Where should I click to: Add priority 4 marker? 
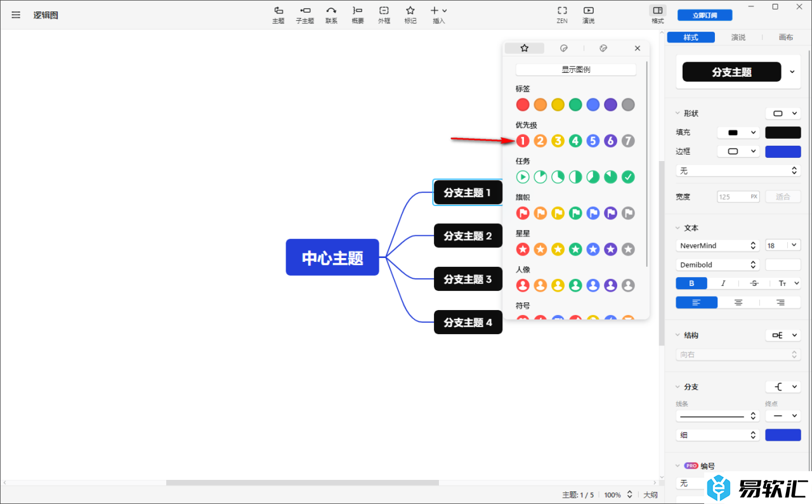click(575, 141)
